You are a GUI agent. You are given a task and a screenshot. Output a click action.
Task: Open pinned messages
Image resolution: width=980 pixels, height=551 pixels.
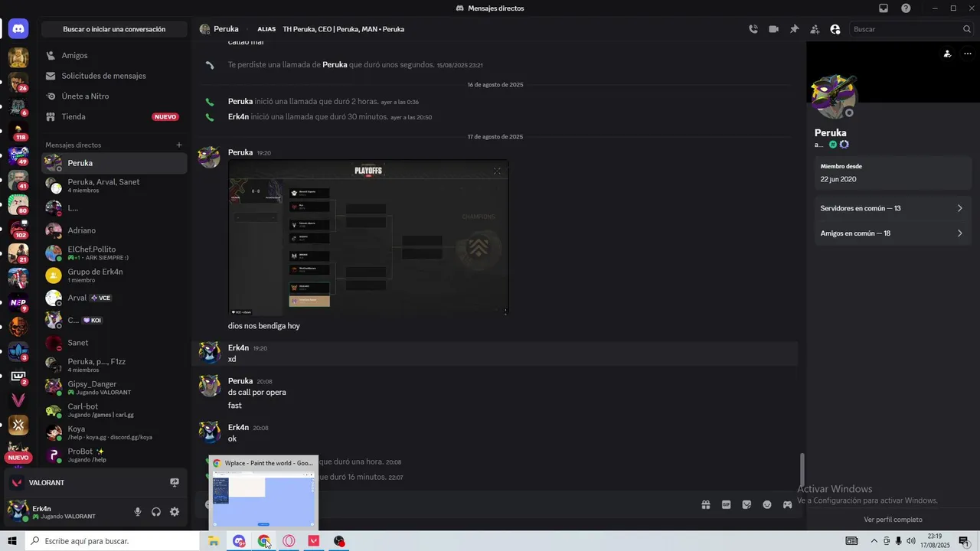point(794,29)
